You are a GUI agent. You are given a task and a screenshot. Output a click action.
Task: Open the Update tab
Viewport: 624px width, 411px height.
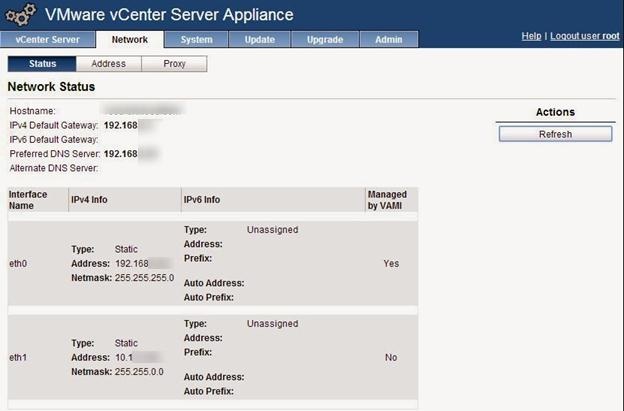tap(259, 39)
